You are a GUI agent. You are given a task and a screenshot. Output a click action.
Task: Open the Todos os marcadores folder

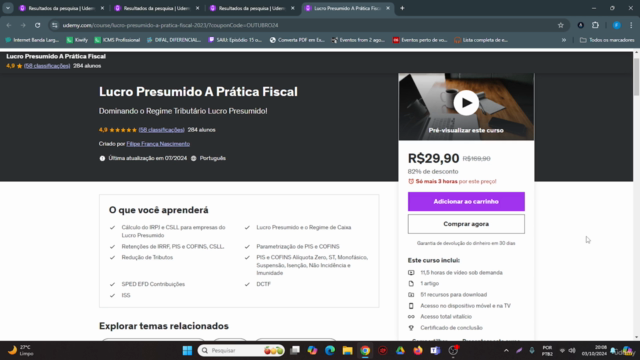(607, 40)
